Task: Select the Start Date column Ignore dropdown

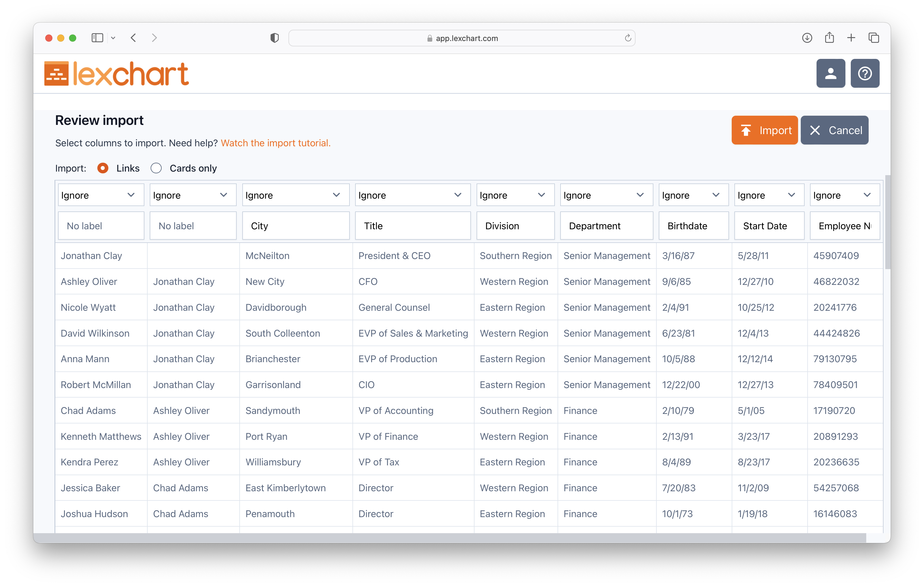Action: 767,195
